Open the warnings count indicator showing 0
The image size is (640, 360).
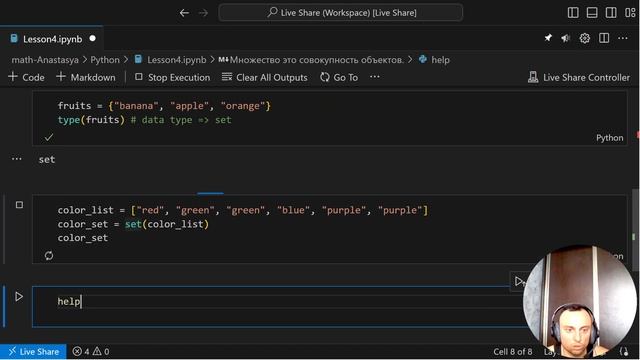tap(101, 351)
